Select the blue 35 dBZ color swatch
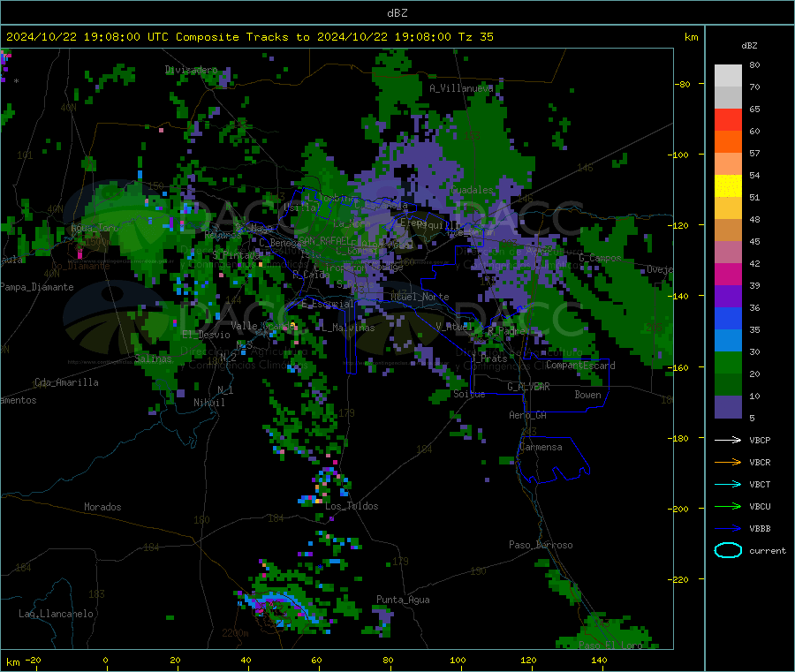Image resolution: width=795 pixels, height=672 pixels. [x=728, y=318]
